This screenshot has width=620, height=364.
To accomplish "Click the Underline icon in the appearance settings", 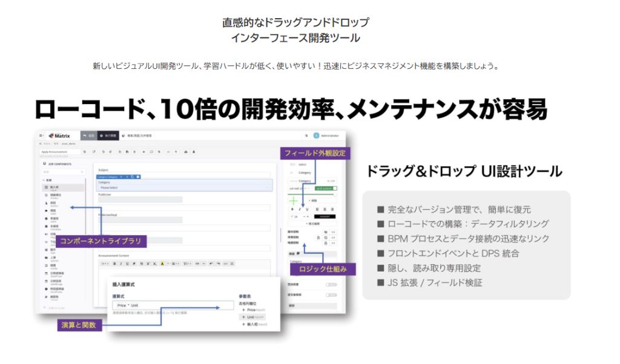I will click(x=307, y=209).
